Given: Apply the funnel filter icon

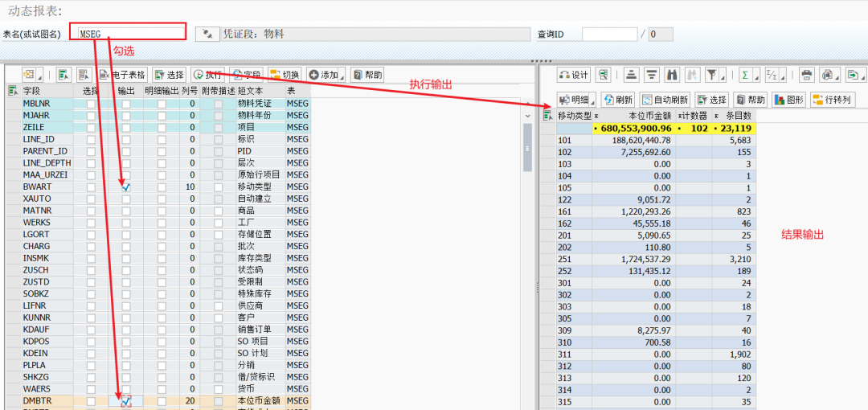Looking at the screenshot, I should coord(712,74).
